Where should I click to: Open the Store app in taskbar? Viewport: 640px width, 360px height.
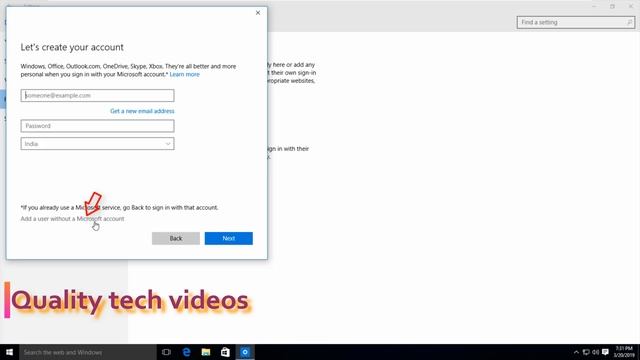tap(225, 352)
